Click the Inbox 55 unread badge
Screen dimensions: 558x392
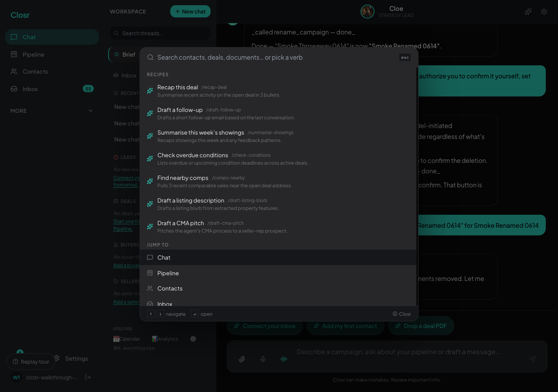(x=88, y=89)
